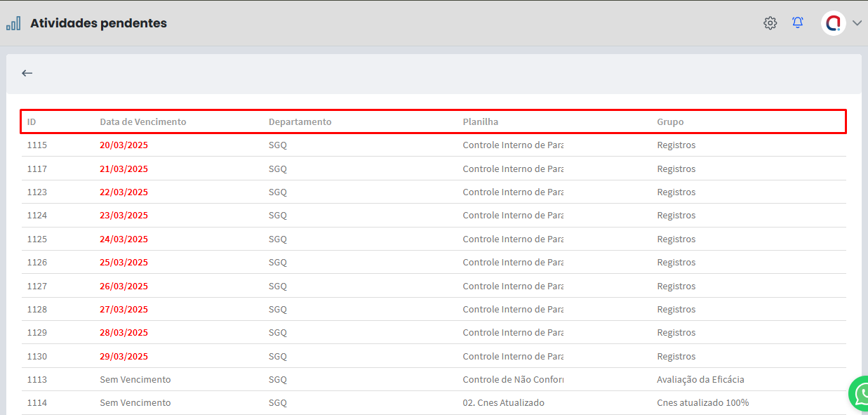
Task: Open notifications via the bell icon
Action: (797, 23)
